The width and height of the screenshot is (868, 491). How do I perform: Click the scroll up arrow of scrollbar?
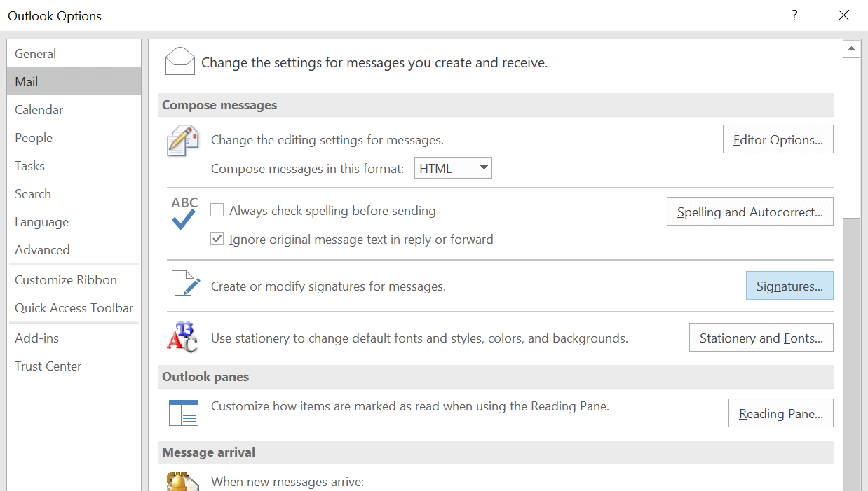pyautogui.click(x=851, y=49)
